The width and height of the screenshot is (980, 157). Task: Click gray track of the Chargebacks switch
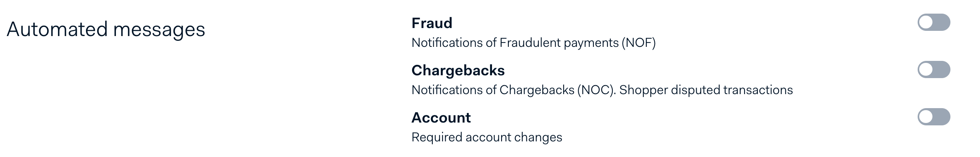(942, 70)
